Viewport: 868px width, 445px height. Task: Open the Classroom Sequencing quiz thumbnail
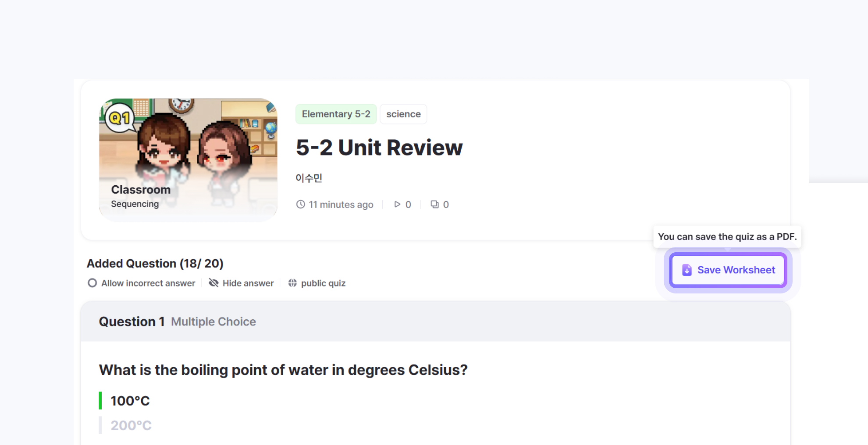click(188, 160)
